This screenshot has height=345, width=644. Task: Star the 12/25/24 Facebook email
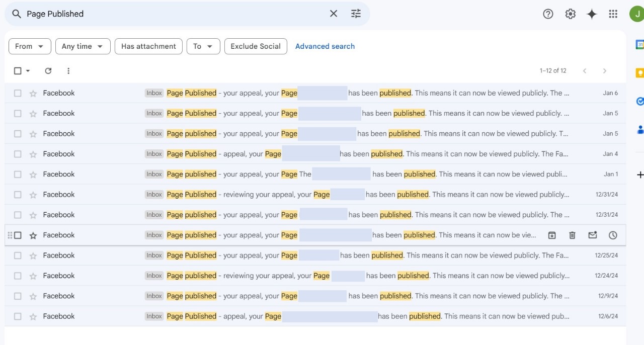(x=33, y=255)
